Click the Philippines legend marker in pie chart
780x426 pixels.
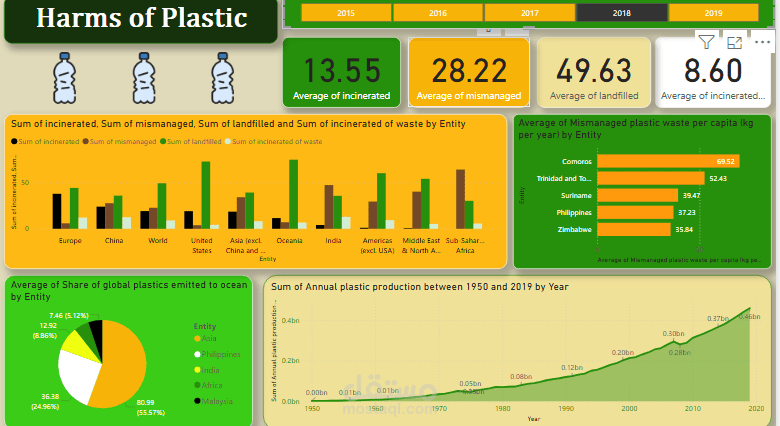pyautogui.click(x=197, y=354)
